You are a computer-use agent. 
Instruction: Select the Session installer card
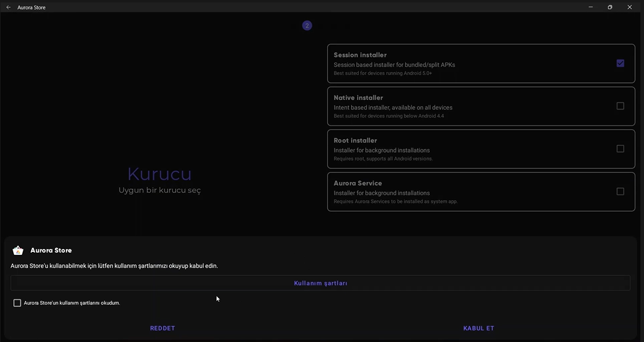481,63
